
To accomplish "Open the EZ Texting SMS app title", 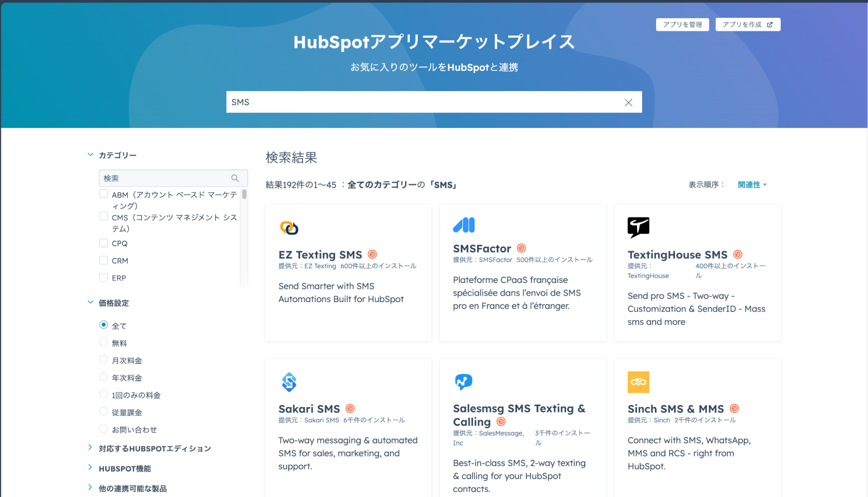I will (x=320, y=255).
